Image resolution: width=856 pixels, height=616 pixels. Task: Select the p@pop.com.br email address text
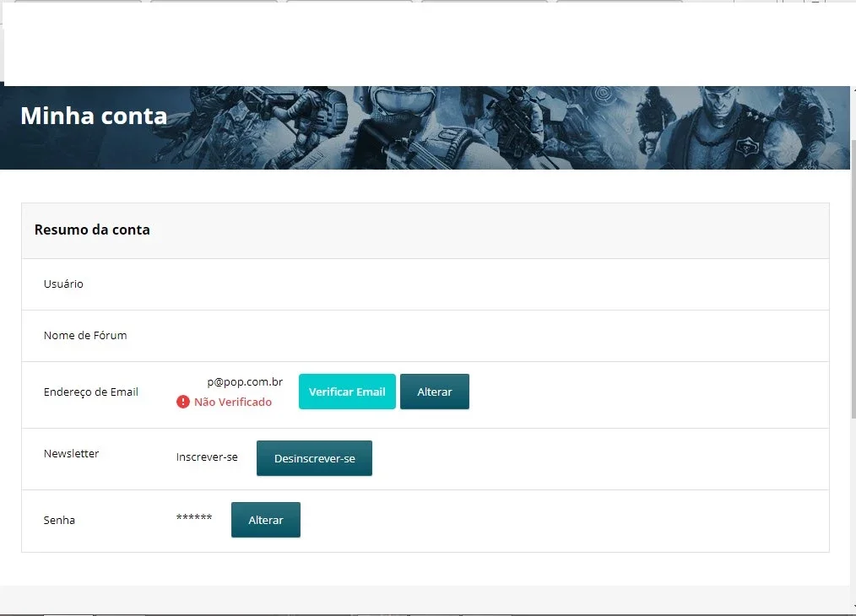click(245, 382)
